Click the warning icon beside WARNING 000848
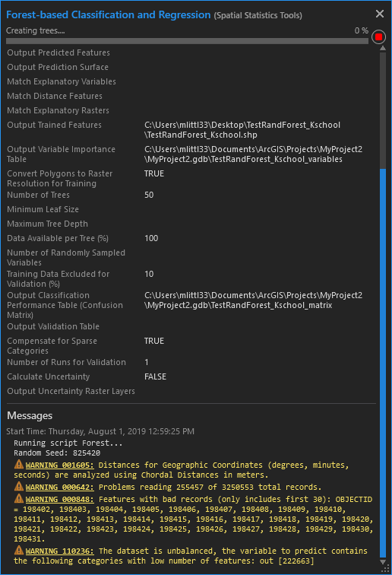Image resolution: width=392 pixels, height=575 pixels. coord(19,499)
